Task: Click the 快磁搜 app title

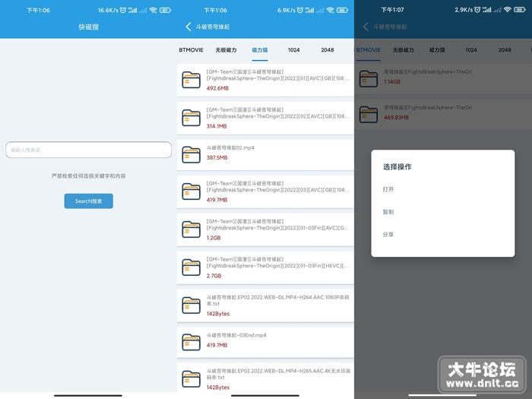Action: [x=89, y=27]
